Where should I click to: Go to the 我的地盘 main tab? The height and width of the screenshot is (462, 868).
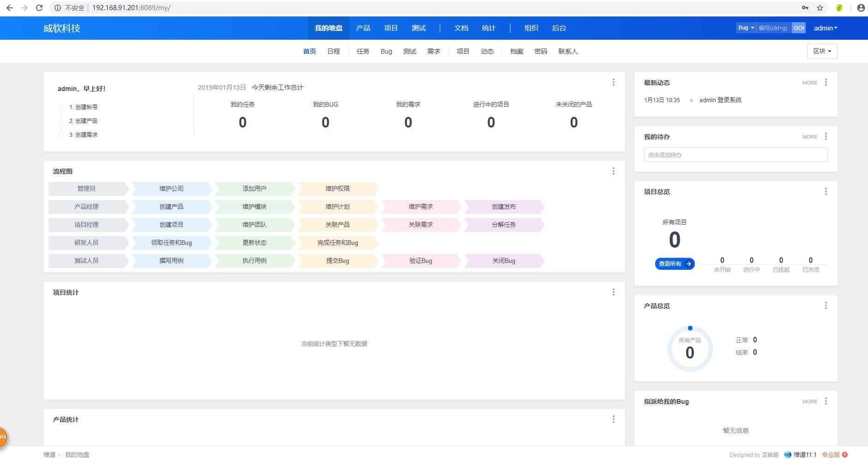pyautogui.click(x=329, y=28)
